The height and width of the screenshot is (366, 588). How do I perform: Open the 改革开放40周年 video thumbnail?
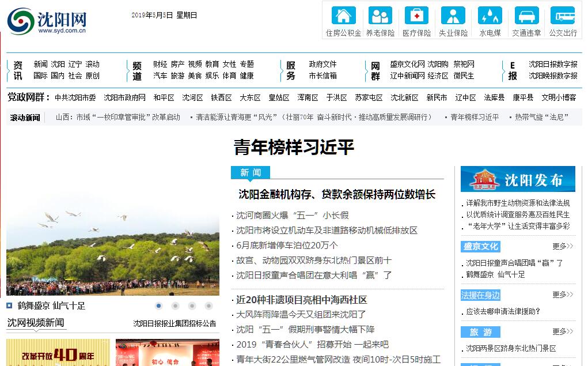[58, 353]
